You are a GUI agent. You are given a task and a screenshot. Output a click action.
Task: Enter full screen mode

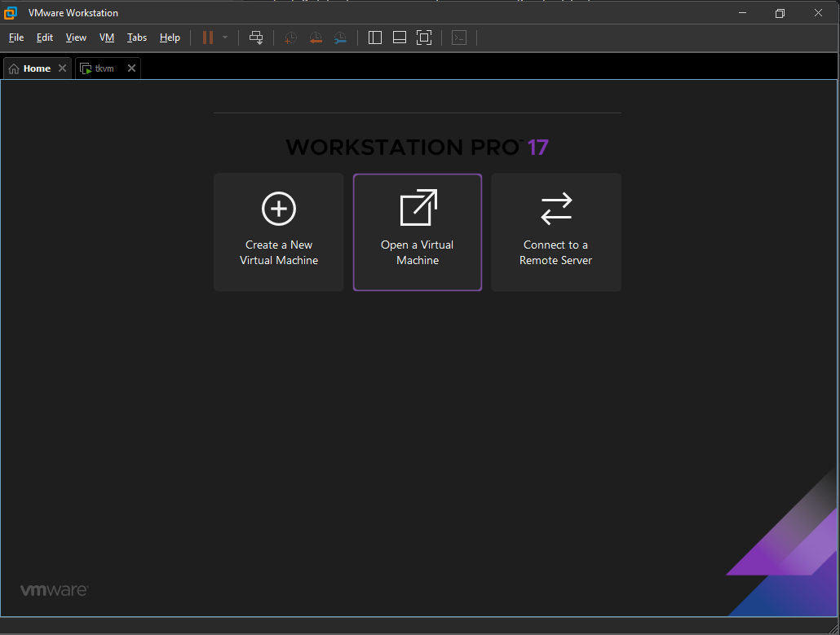click(x=424, y=37)
